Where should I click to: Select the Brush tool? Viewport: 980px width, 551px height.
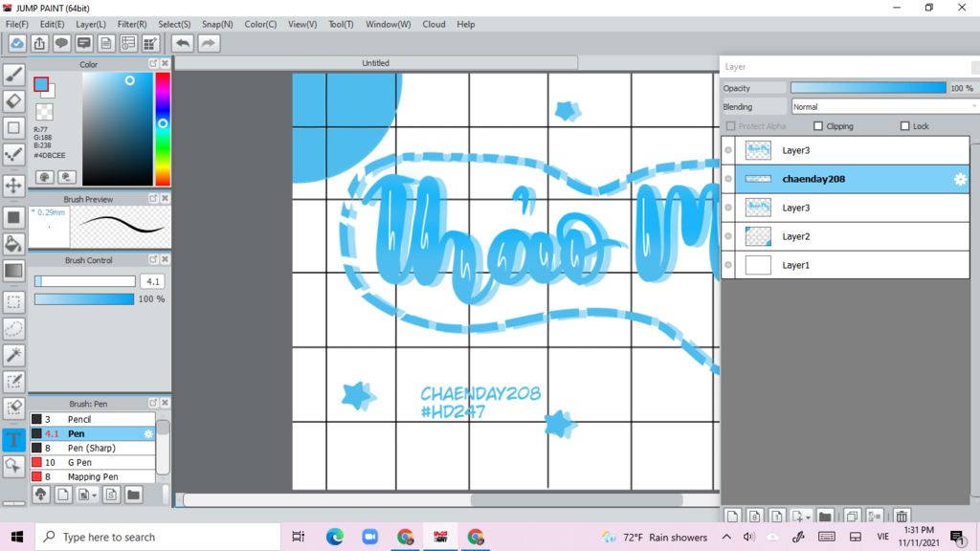tap(13, 75)
